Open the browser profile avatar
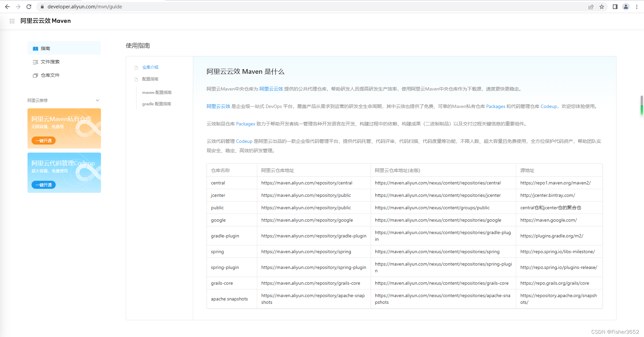The height and width of the screenshot is (337, 644). coord(626,7)
